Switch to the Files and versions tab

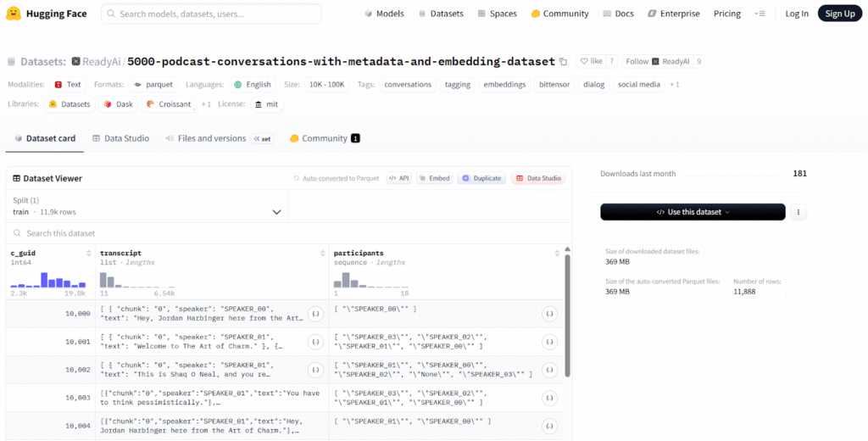(210, 138)
